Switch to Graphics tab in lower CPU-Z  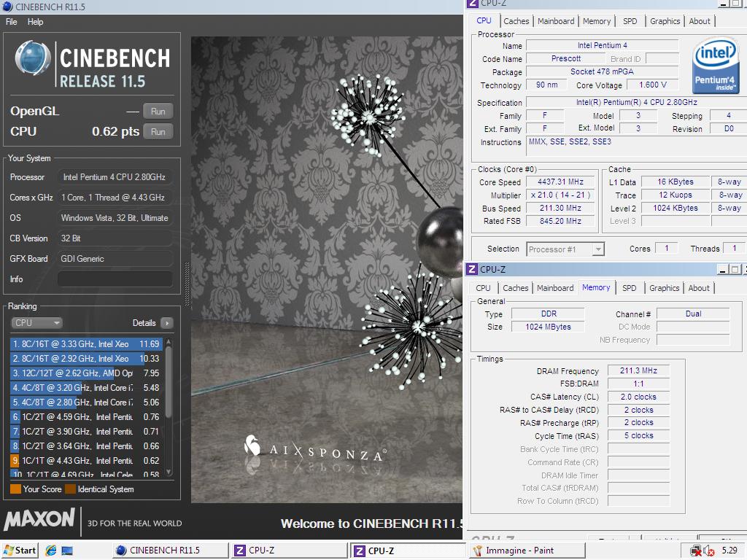pyautogui.click(x=664, y=288)
